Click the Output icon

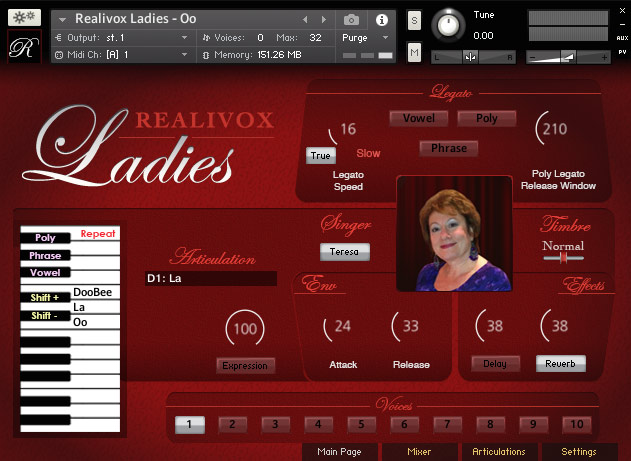[59, 38]
